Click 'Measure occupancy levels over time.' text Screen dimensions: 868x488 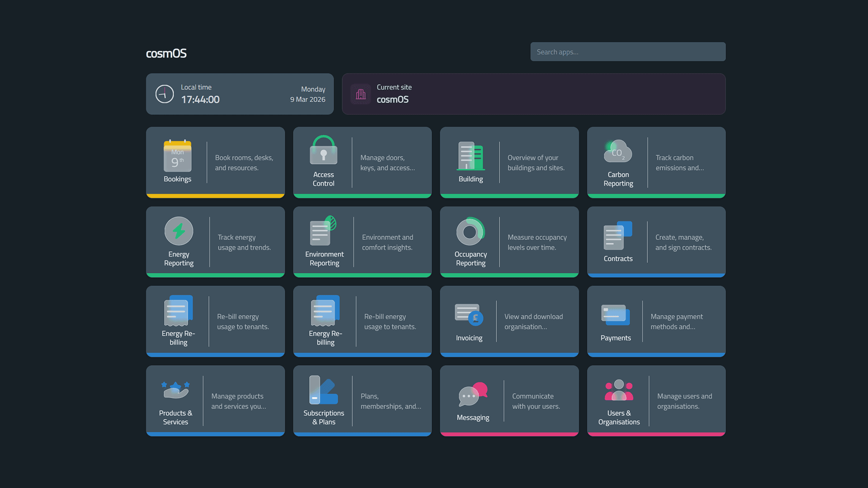point(537,242)
